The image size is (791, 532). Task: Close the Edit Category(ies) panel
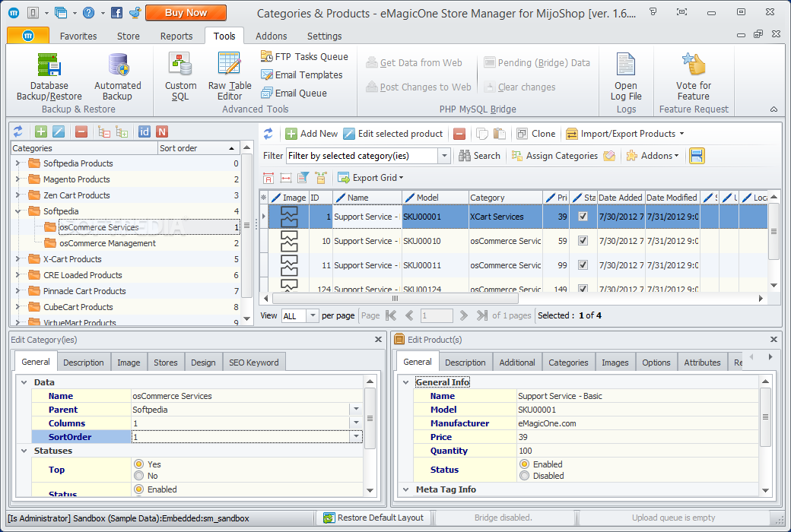pyautogui.click(x=378, y=340)
